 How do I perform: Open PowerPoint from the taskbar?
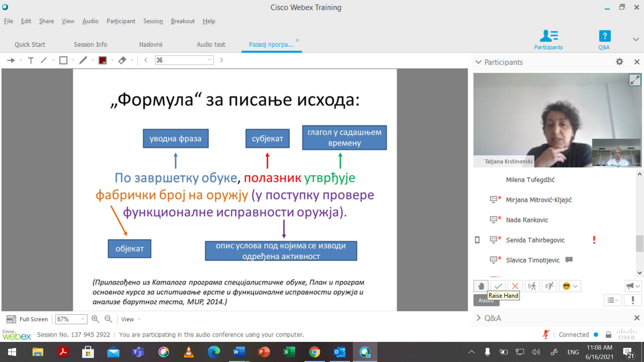click(264, 352)
